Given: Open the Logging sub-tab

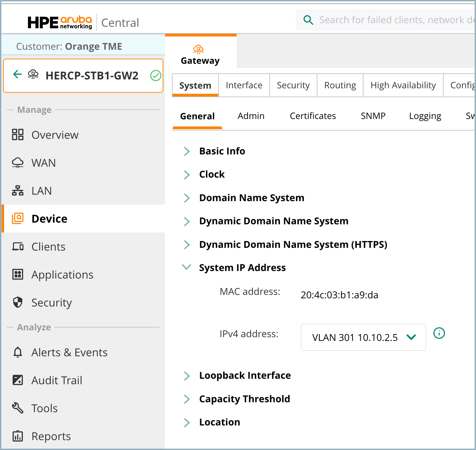Looking at the screenshot, I should pyautogui.click(x=425, y=116).
